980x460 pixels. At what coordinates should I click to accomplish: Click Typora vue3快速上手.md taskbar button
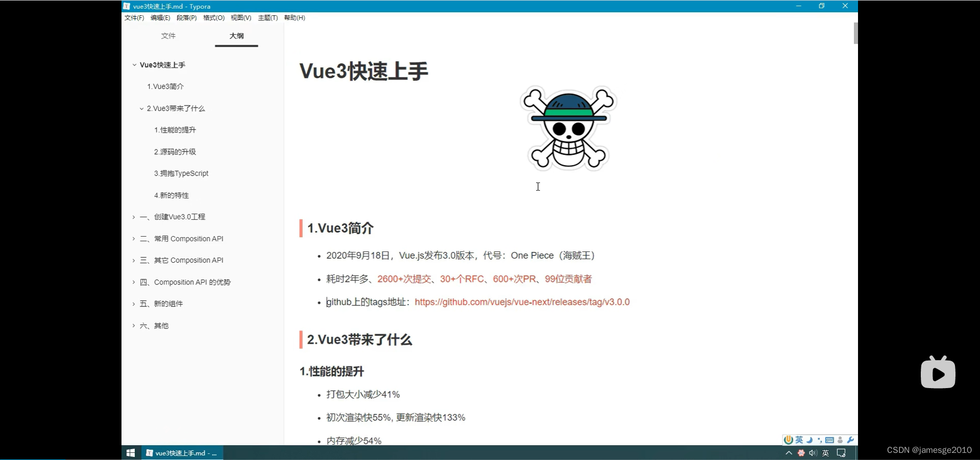[182, 453]
